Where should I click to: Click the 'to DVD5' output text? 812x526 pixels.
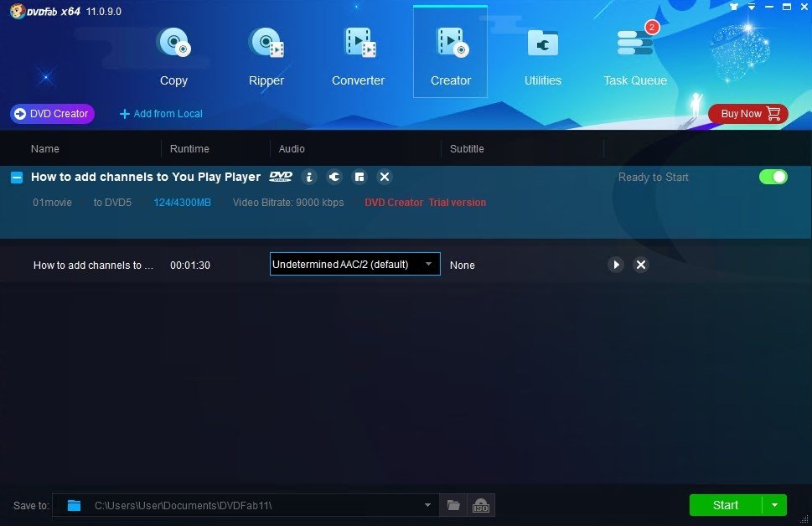(x=112, y=203)
